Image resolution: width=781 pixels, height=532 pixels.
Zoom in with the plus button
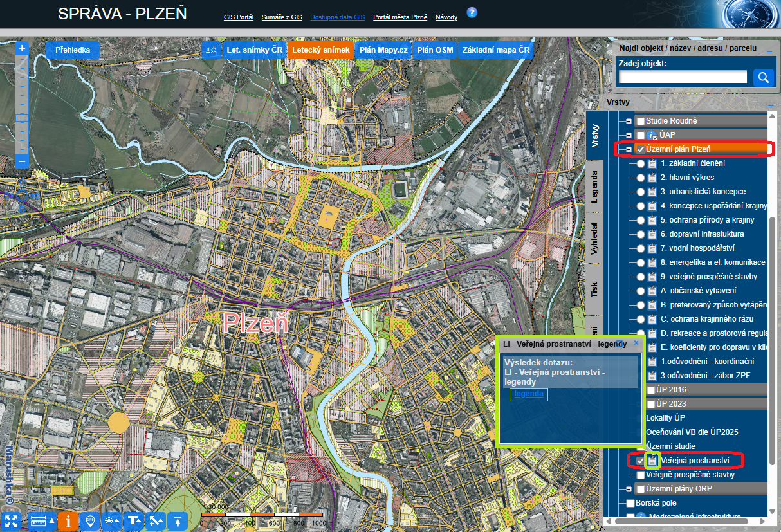click(x=22, y=48)
